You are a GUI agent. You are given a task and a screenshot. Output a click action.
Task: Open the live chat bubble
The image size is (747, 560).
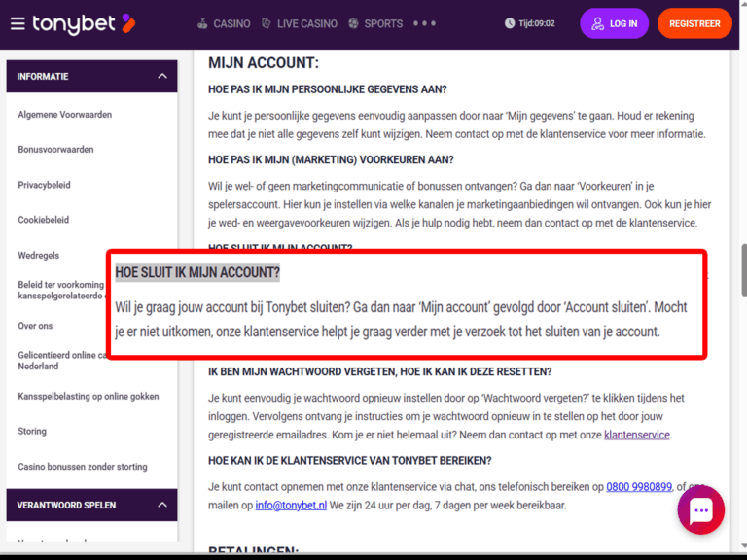pos(701,510)
